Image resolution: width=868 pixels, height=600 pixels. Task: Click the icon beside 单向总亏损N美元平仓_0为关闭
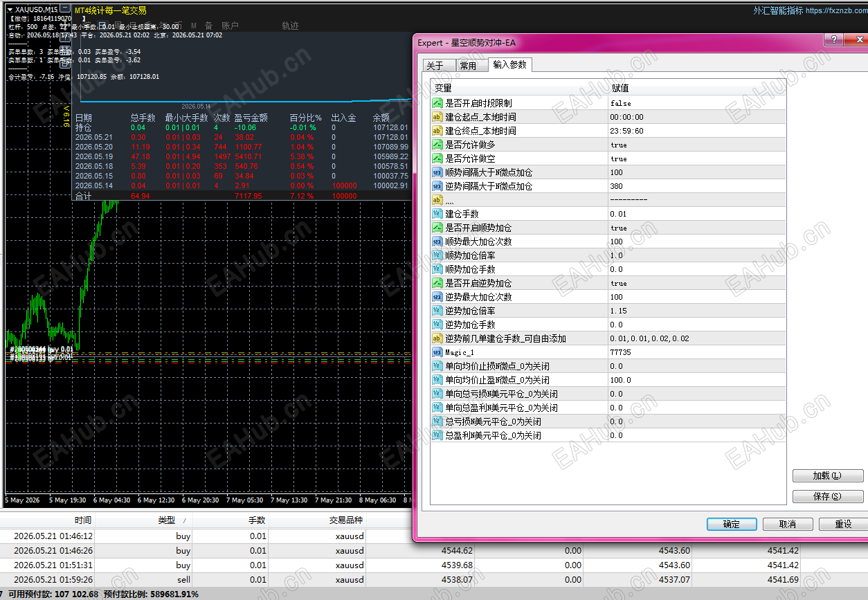coord(437,394)
